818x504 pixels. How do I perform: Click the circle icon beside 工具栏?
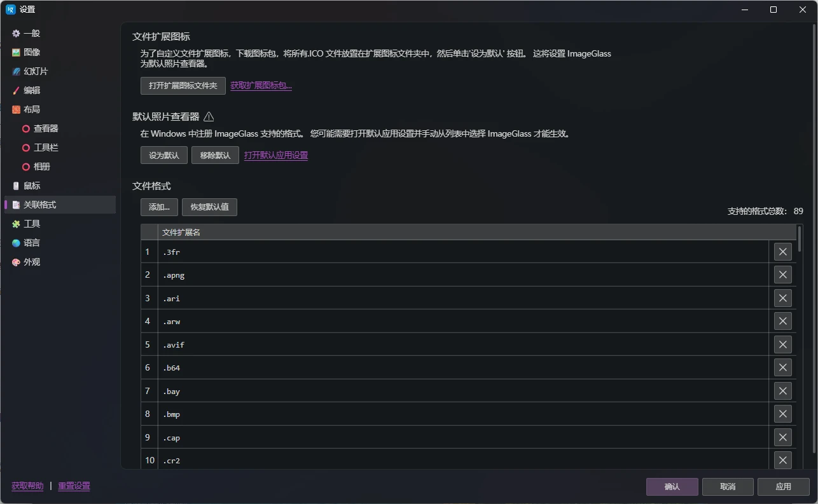tap(26, 147)
